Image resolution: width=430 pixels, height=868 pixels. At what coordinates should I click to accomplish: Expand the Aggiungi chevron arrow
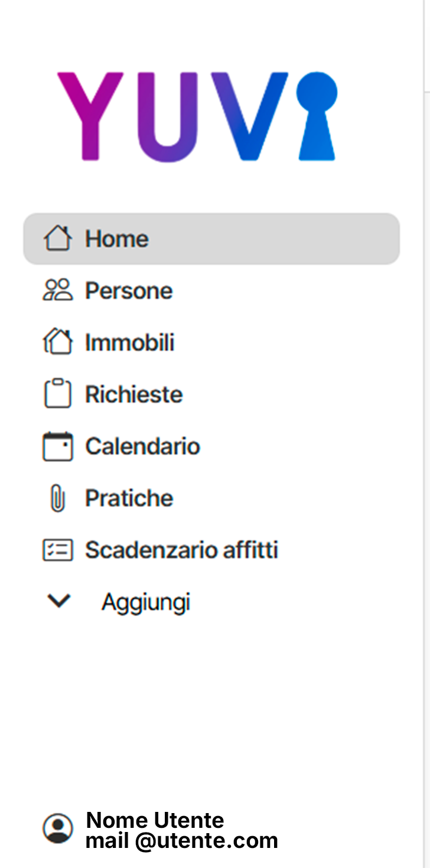[59, 601]
